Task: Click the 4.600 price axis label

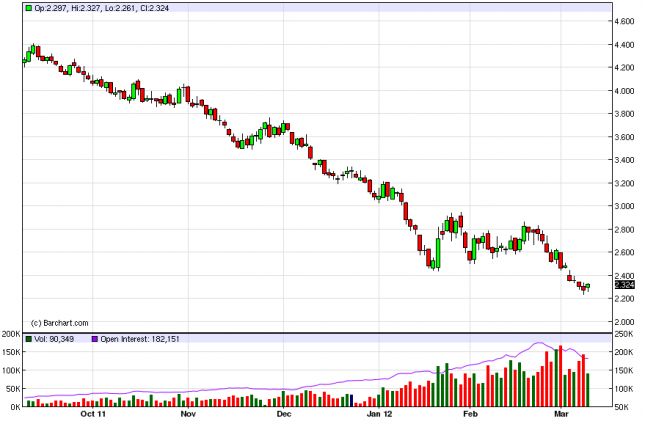Action: 625,21
